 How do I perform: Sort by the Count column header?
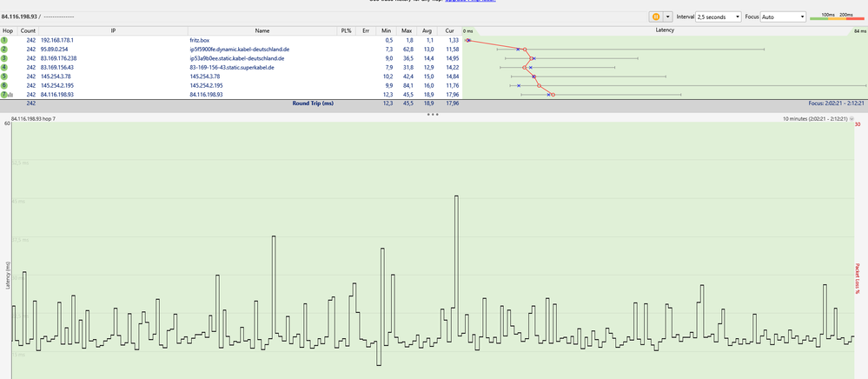pyautogui.click(x=28, y=30)
